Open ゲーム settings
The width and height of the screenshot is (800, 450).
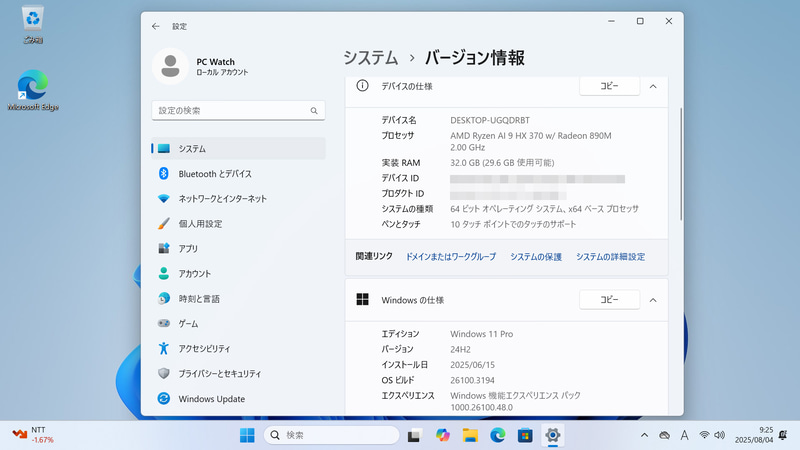pos(238,323)
